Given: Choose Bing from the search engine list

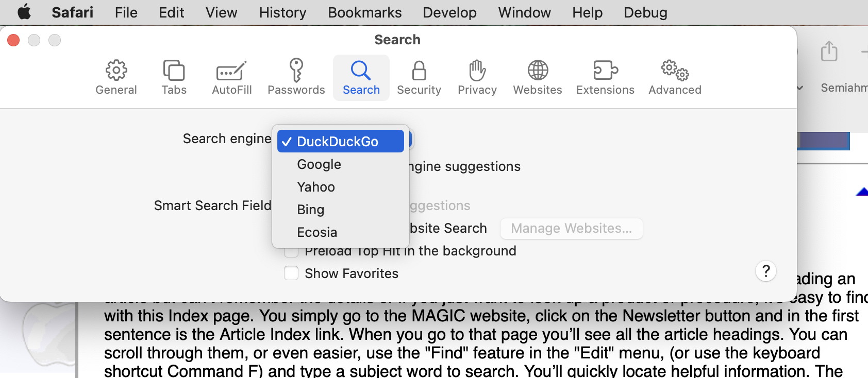Looking at the screenshot, I should point(340,210).
